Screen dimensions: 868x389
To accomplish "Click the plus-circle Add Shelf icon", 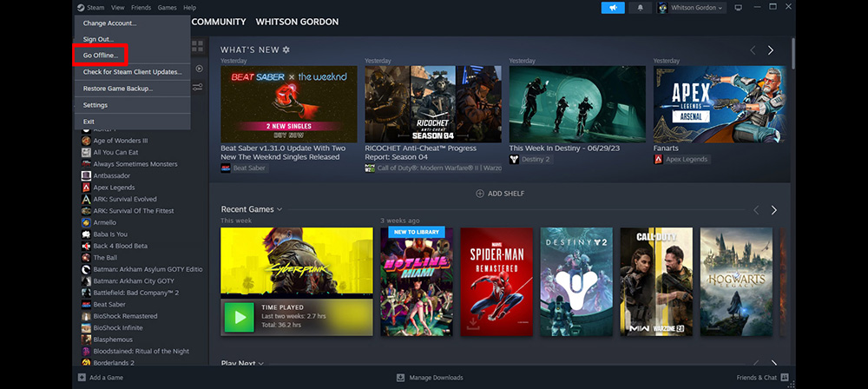I will point(480,194).
